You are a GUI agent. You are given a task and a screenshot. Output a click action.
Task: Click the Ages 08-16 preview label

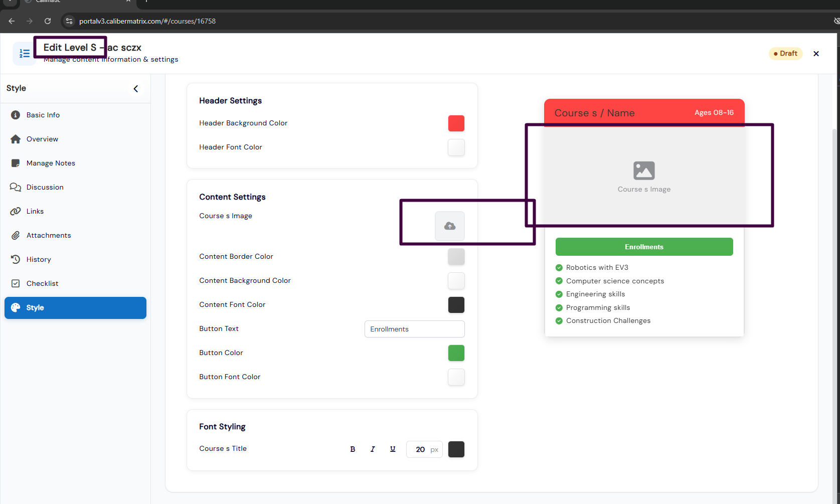coord(714,112)
